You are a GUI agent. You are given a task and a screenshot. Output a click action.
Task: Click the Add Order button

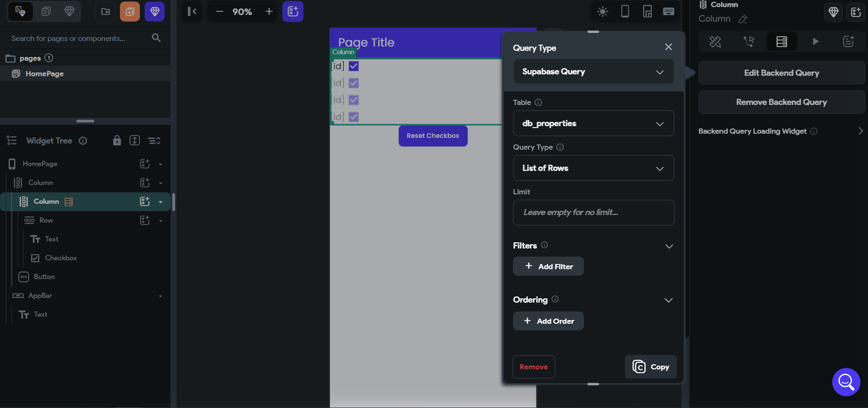548,321
